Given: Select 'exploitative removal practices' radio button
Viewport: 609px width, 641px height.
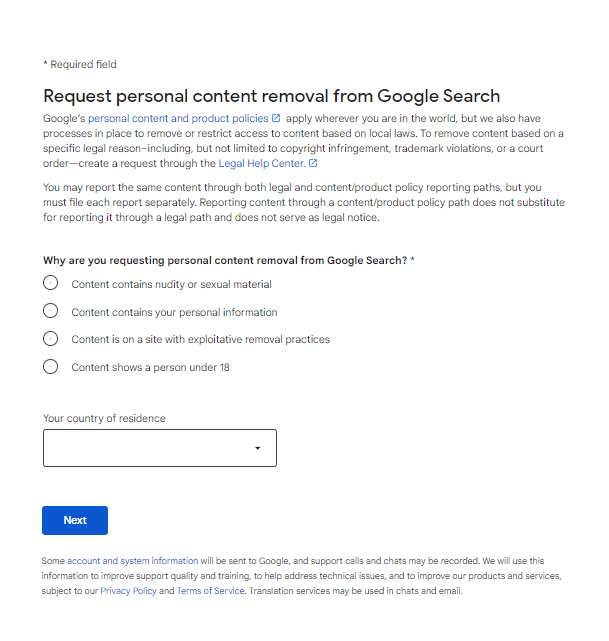Looking at the screenshot, I should pyautogui.click(x=50, y=339).
